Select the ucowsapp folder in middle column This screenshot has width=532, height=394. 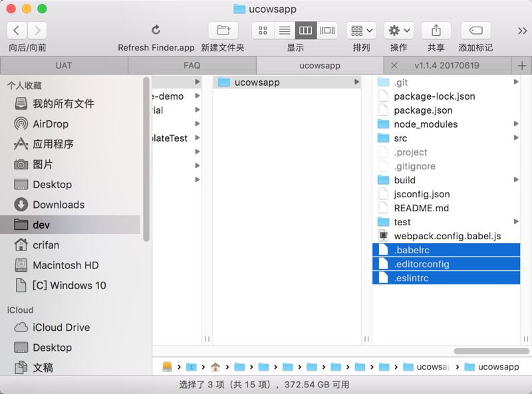[x=287, y=82]
